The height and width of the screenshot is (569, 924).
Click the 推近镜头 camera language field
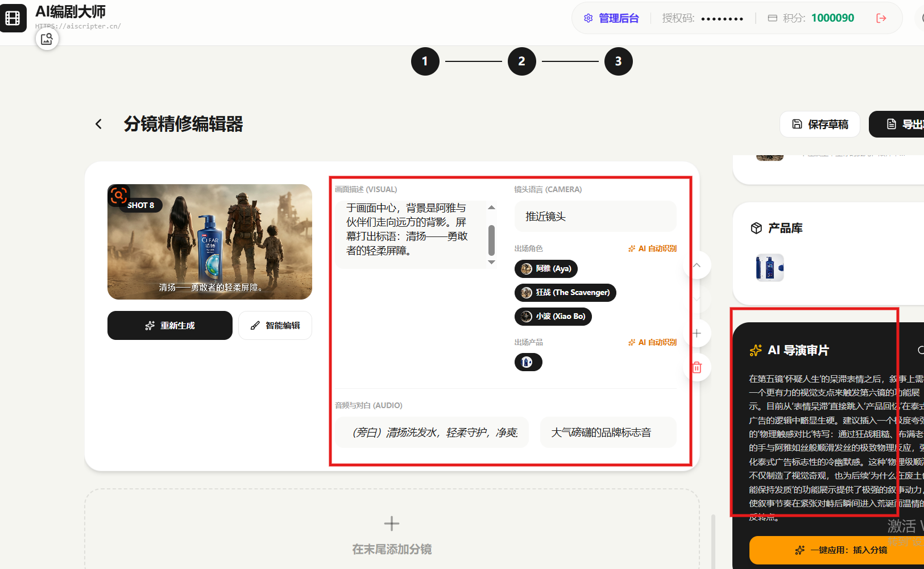pos(595,217)
